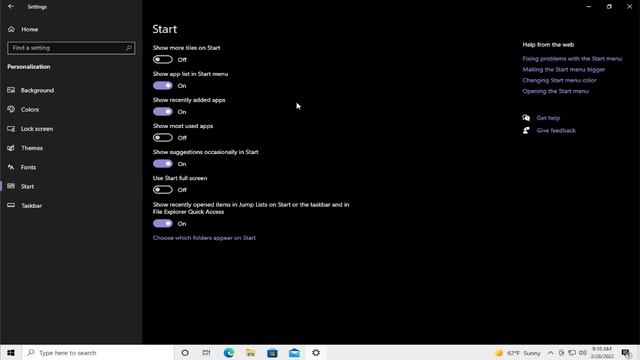
Task: Enable Show most used apps
Action: (x=163, y=138)
